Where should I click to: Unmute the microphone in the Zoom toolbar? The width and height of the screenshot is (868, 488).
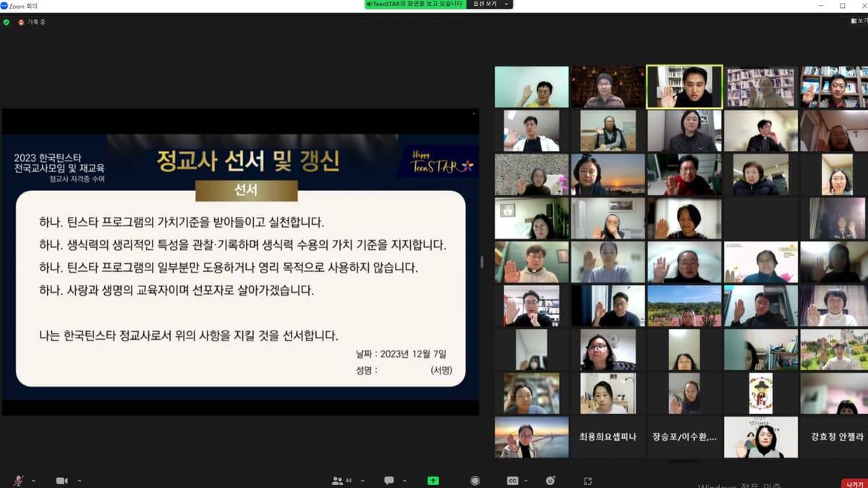pyautogui.click(x=18, y=481)
